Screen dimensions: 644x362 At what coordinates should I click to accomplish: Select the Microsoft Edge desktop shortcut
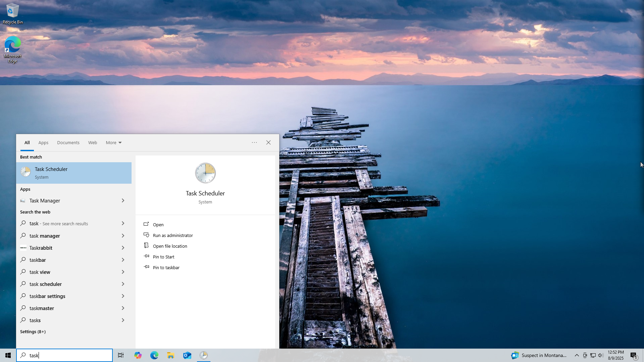pos(13,50)
